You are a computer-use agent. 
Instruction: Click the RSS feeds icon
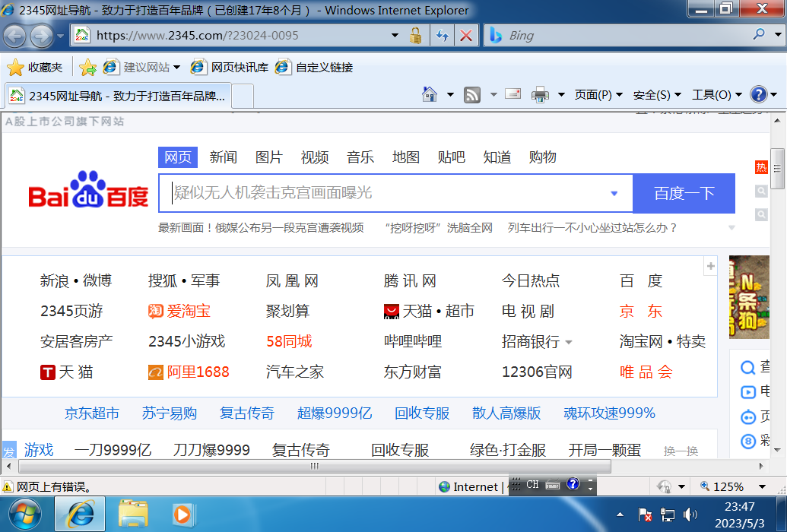[x=471, y=94]
